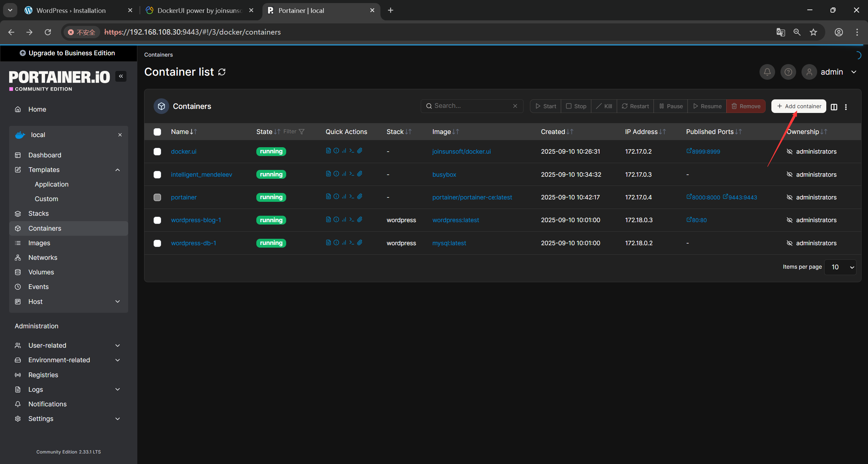Screen dimensions: 868x464
Task: Click the Add container button
Action: (799, 106)
